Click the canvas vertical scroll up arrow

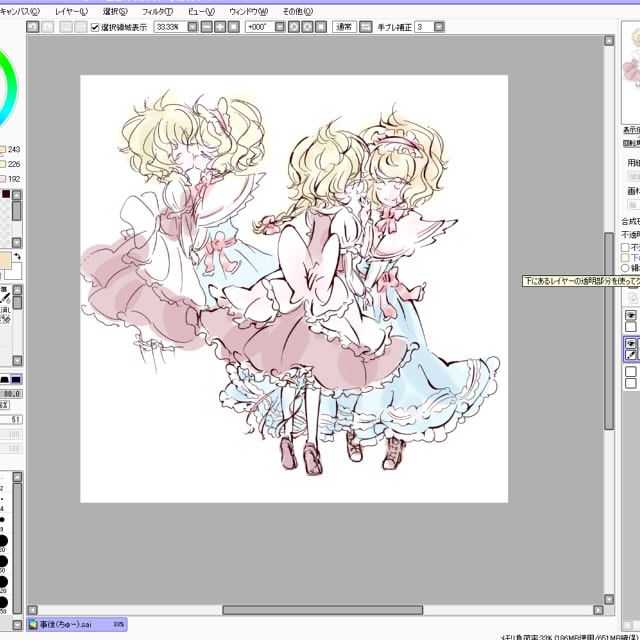coord(609,40)
